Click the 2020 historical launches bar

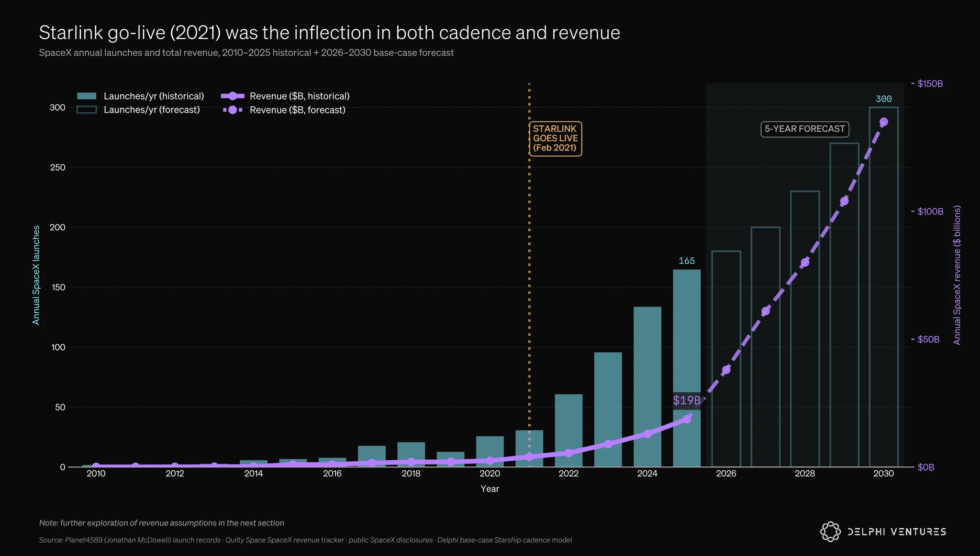tap(490, 452)
